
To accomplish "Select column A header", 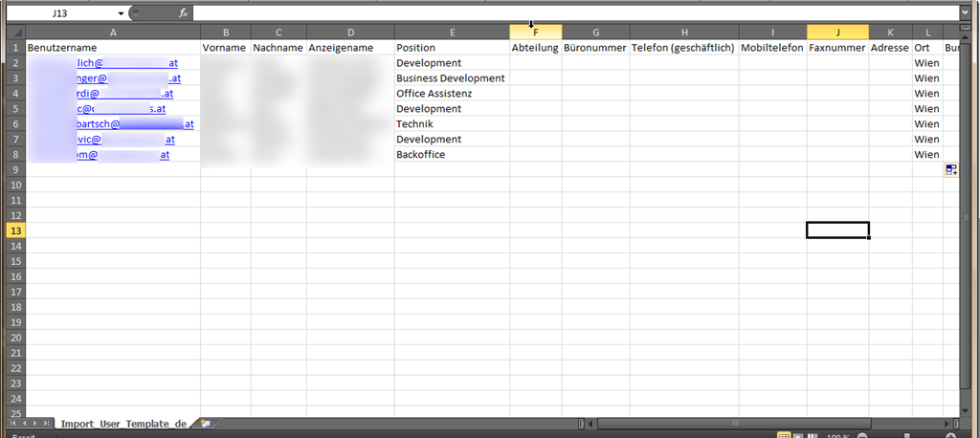I will tap(113, 32).
